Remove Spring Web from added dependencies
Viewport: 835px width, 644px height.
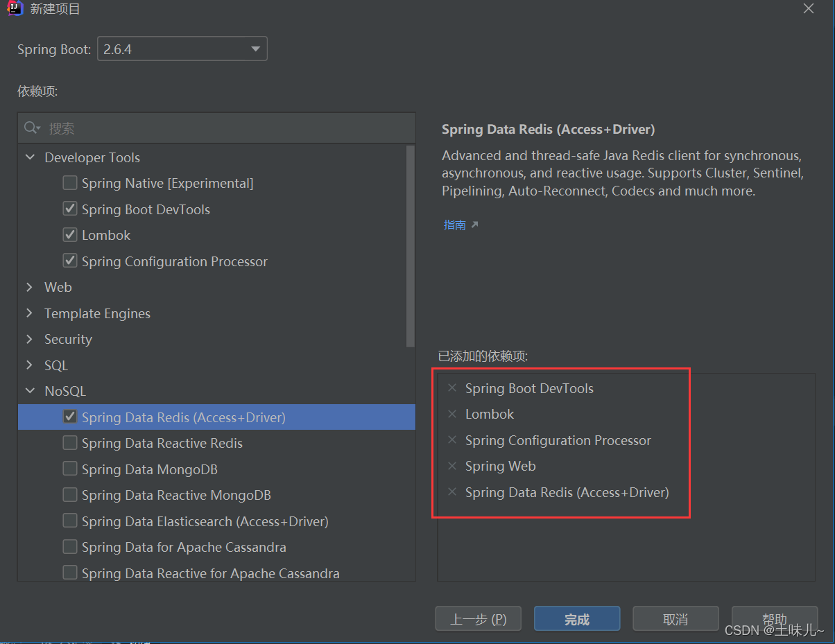click(x=452, y=466)
